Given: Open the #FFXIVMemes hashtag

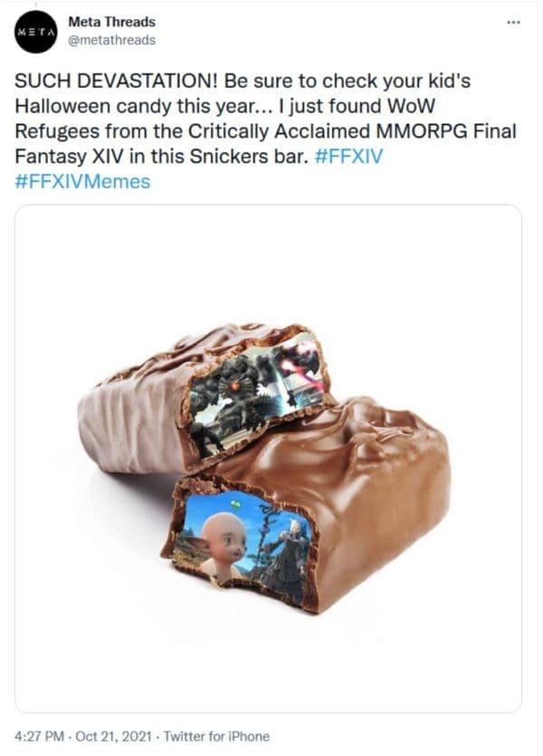Looking at the screenshot, I should coord(82,181).
